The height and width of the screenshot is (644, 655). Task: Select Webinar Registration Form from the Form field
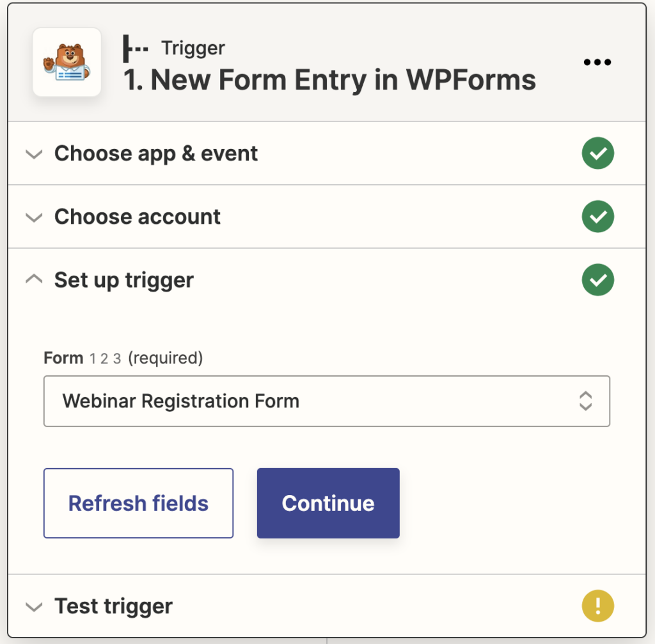[180, 401]
